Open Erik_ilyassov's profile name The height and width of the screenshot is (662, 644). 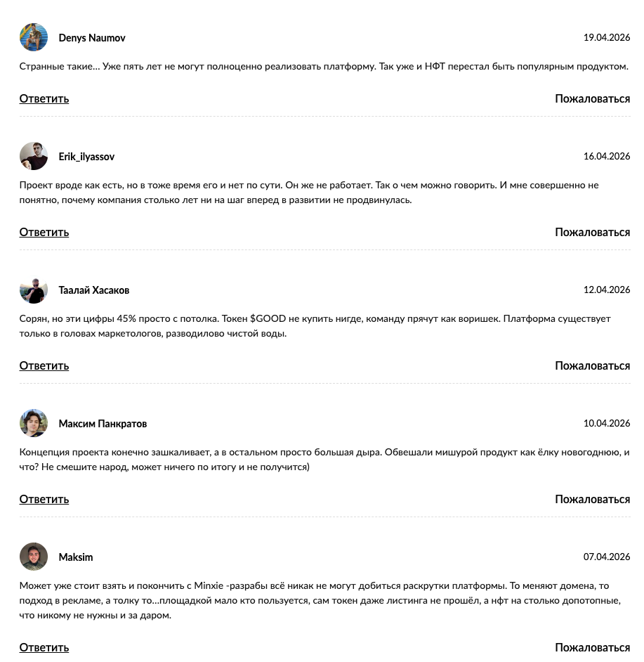click(86, 157)
